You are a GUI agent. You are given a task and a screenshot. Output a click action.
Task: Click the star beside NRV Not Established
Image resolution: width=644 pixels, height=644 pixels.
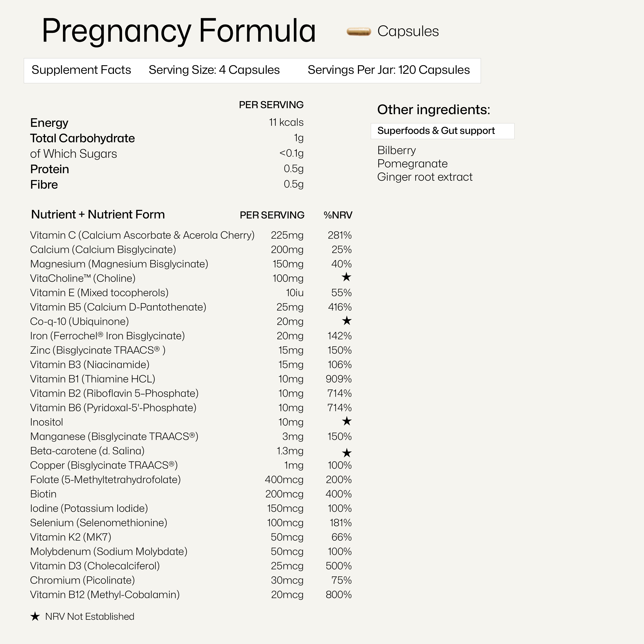(35, 617)
